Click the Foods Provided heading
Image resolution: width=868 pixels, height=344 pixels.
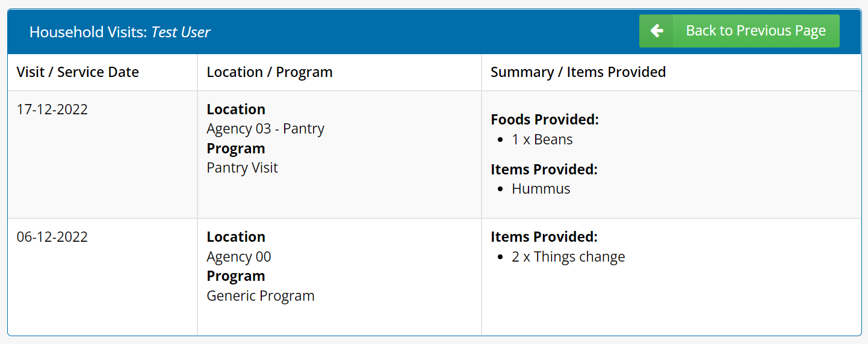tap(545, 120)
